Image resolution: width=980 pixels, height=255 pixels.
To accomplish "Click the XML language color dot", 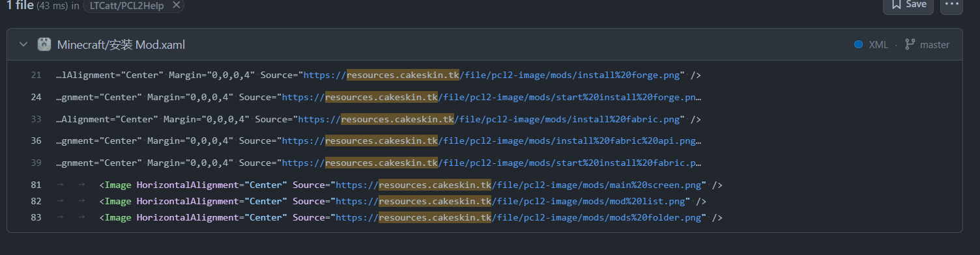I will click(x=858, y=45).
